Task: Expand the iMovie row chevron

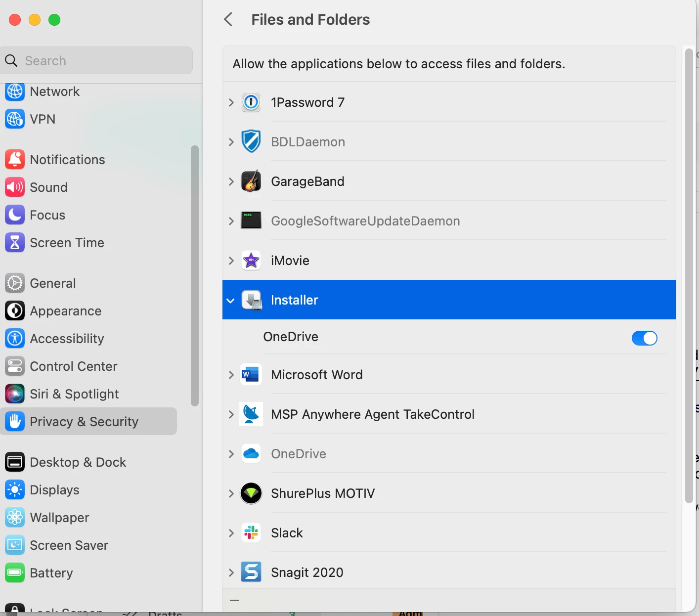Action: pyautogui.click(x=231, y=261)
